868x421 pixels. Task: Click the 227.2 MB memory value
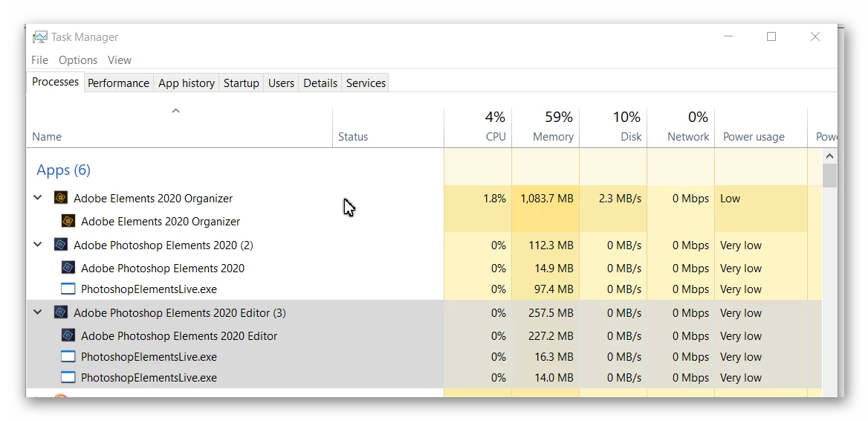tap(550, 335)
